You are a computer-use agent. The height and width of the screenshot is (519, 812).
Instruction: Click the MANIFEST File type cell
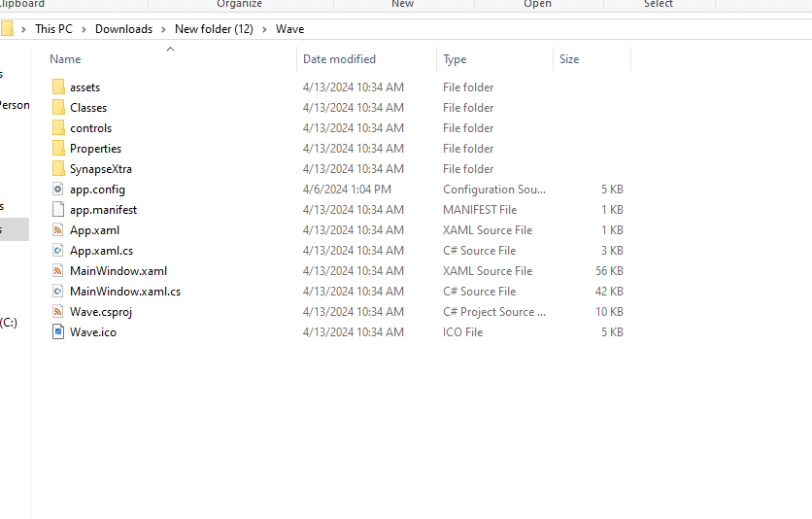tap(480, 209)
